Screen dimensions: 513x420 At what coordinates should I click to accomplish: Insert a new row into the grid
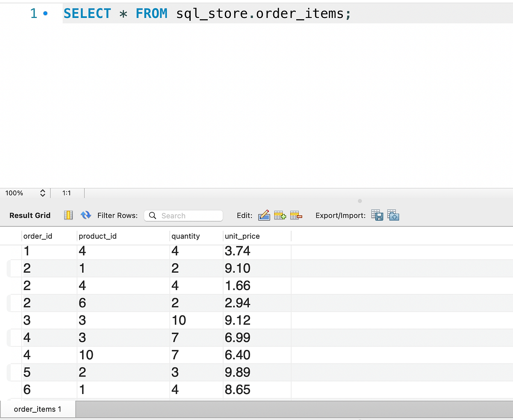[280, 215]
